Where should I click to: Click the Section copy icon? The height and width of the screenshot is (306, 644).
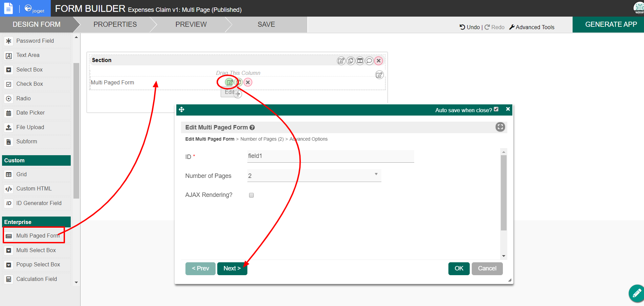click(351, 61)
